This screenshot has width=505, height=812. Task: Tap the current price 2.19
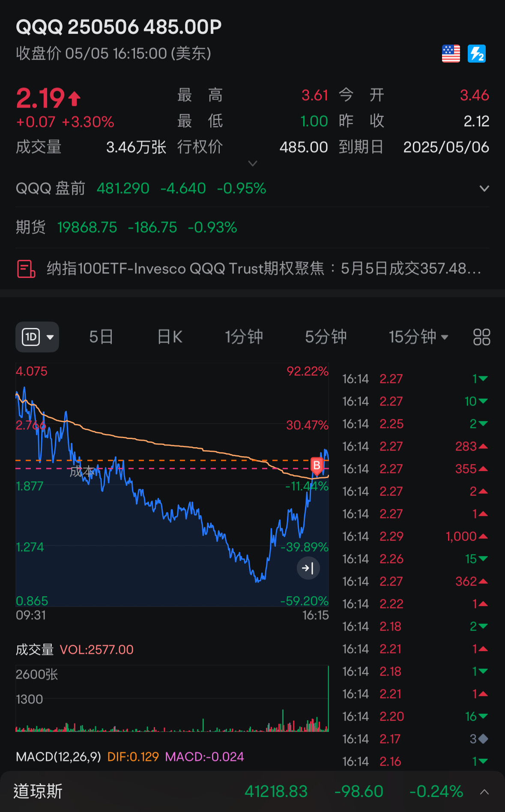pyautogui.click(x=40, y=98)
